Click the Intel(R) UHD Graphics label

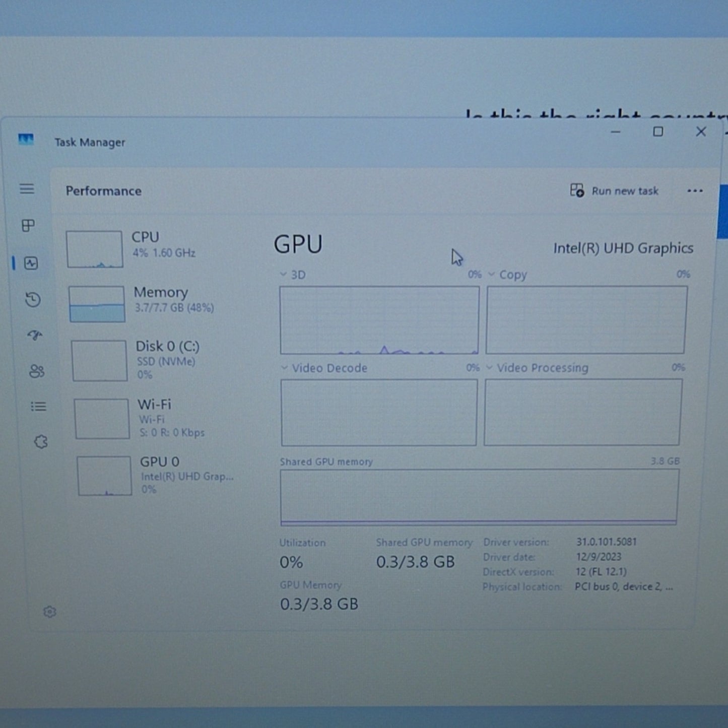point(623,248)
